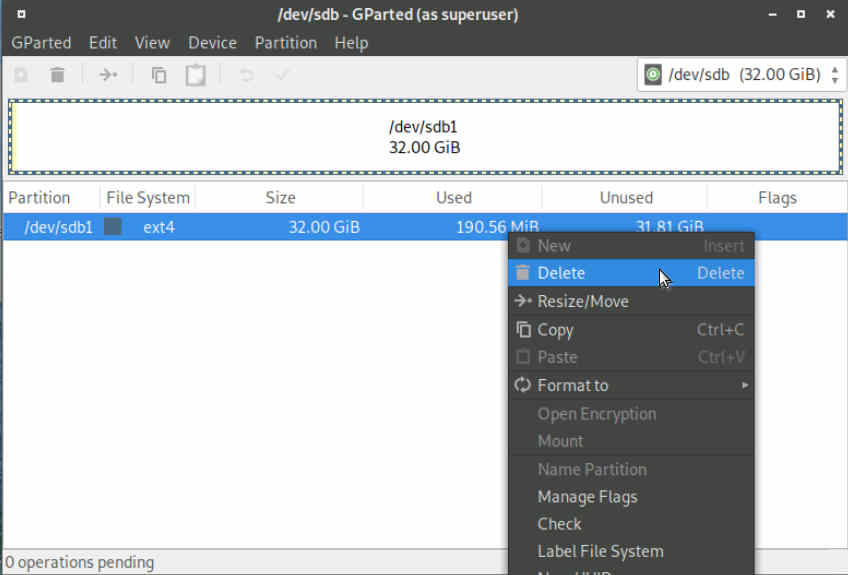Sort by the Partition column header
This screenshot has height=575, width=848.
tap(51, 197)
